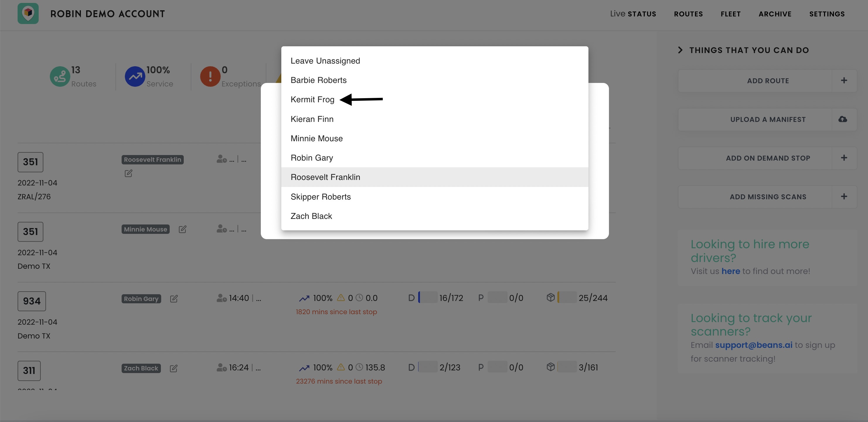Screen dimensions: 868x422
Task: Open the Fleet menu item
Action: click(x=731, y=14)
